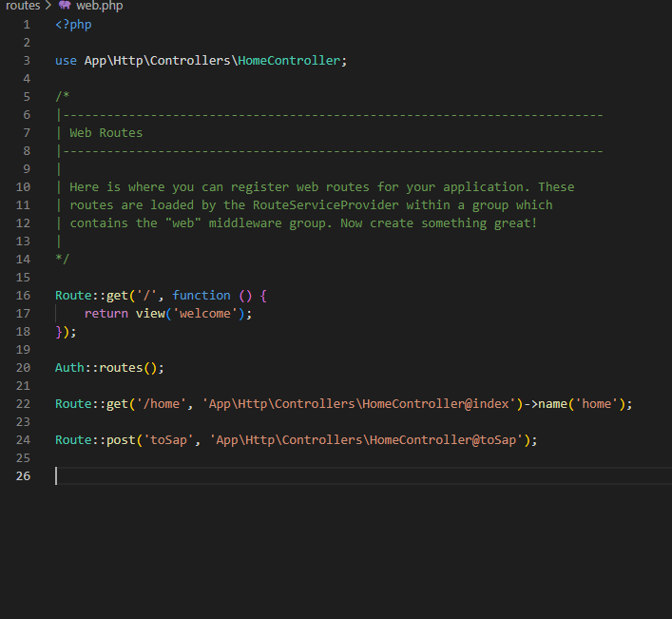Click the 'view' function call on line 17
Screen dimensions: 672x619
click(x=150, y=314)
